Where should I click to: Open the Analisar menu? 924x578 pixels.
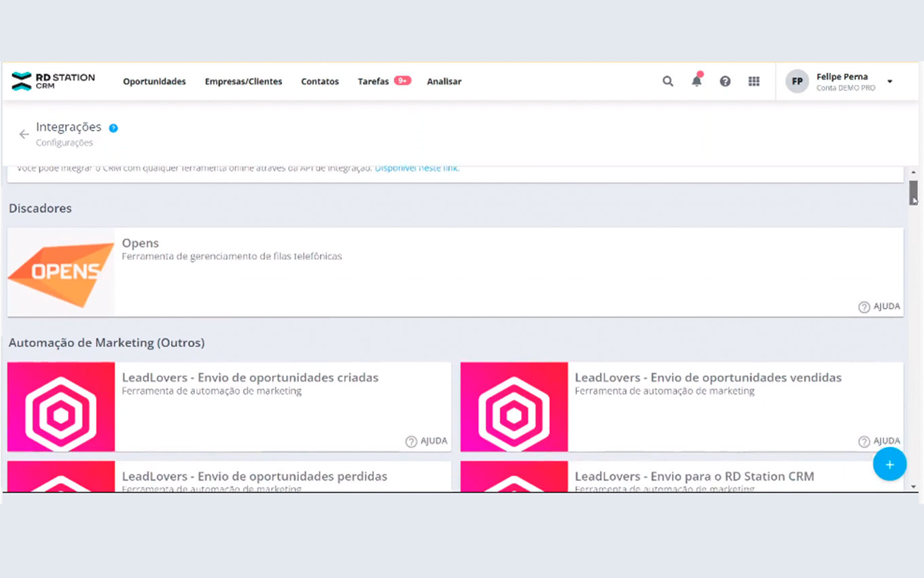coord(444,82)
